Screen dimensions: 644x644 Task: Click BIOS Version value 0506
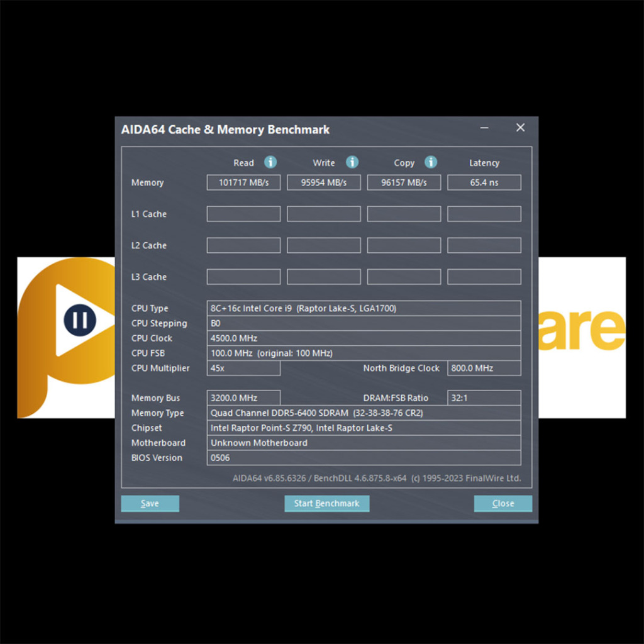364,458
